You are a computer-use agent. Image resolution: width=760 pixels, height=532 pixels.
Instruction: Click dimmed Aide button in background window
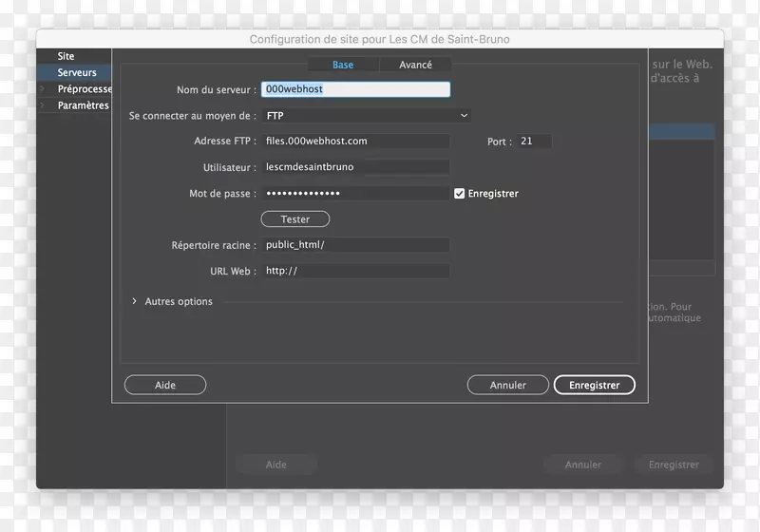point(276,465)
